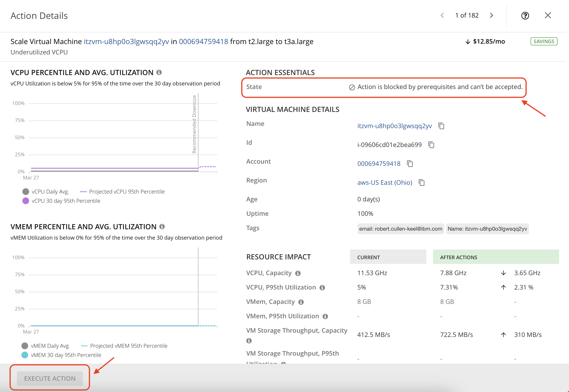Screen dimensions: 569x392
Task: Click the SAVINGS badge
Action: [x=544, y=42]
